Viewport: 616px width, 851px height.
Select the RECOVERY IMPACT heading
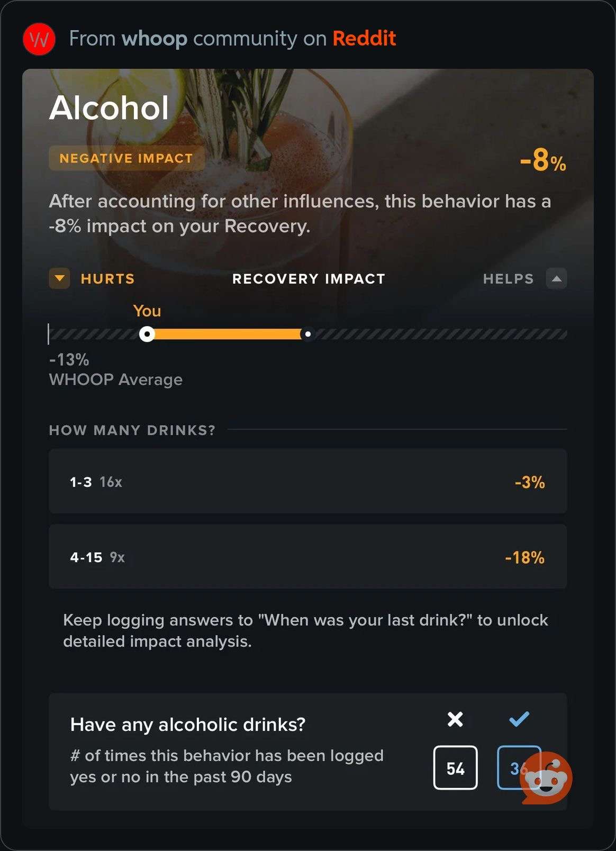coord(309,279)
